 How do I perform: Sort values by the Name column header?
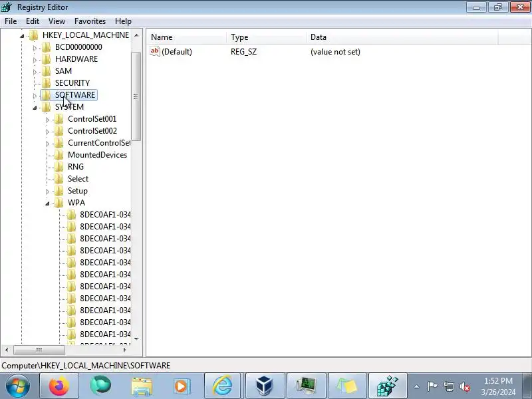tap(187, 37)
